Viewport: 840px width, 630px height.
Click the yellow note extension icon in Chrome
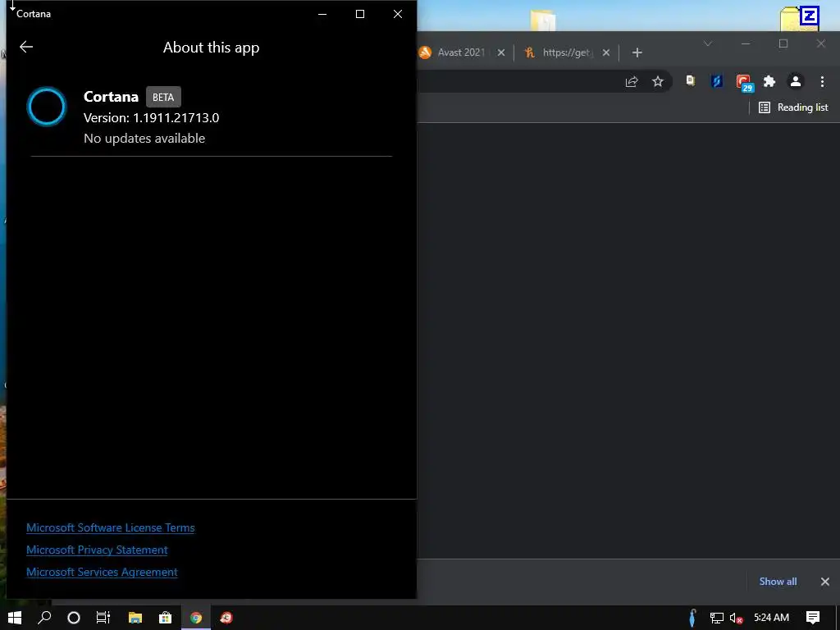[x=690, y=81]
